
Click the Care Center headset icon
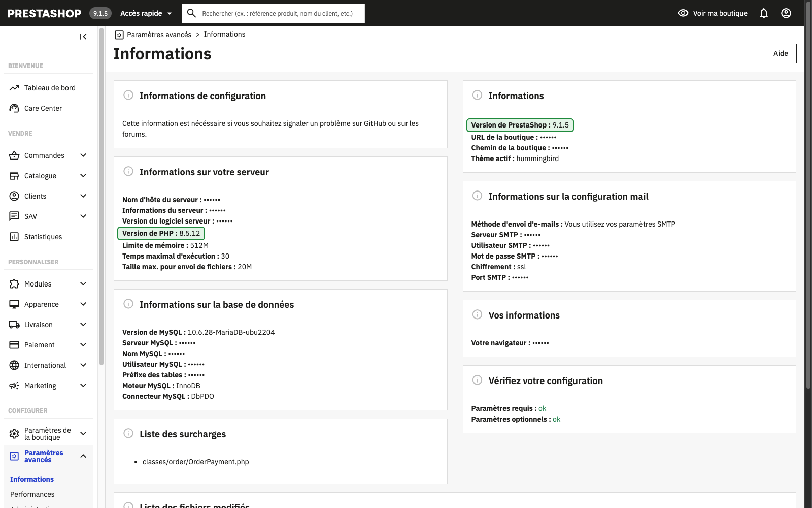click(14, 108)
